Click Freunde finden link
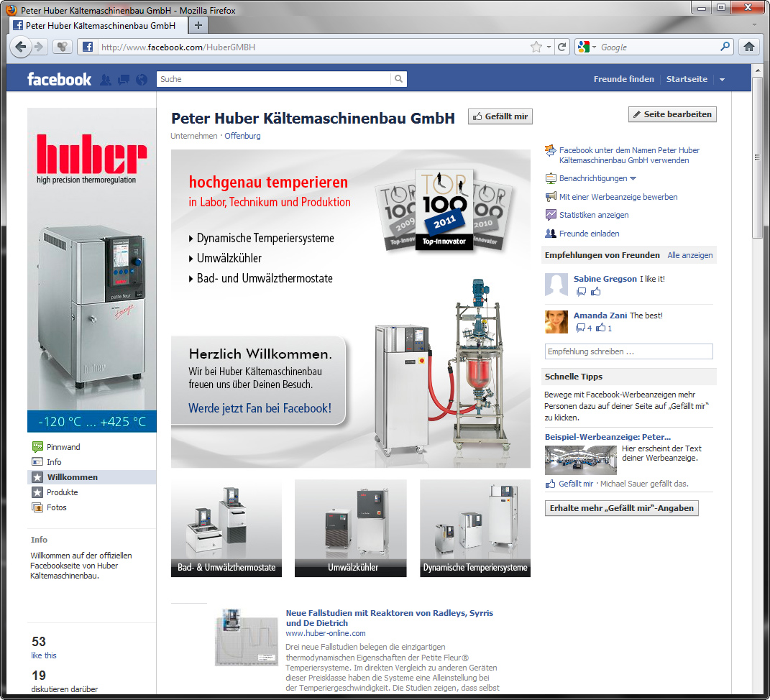 623,79
